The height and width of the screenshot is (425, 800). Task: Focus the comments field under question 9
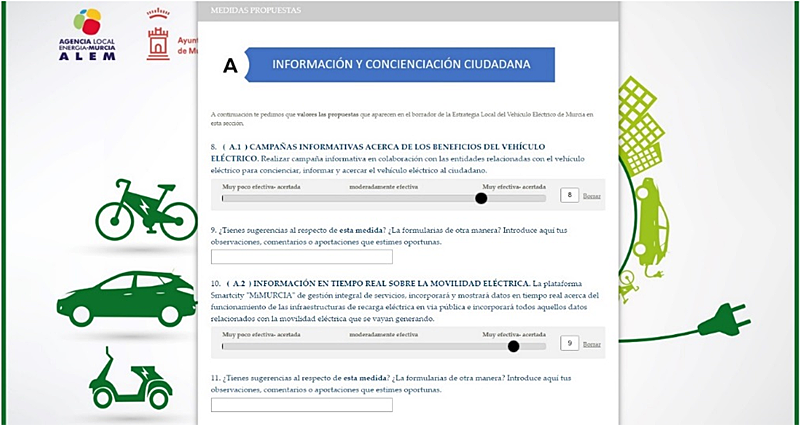point(302,257)
